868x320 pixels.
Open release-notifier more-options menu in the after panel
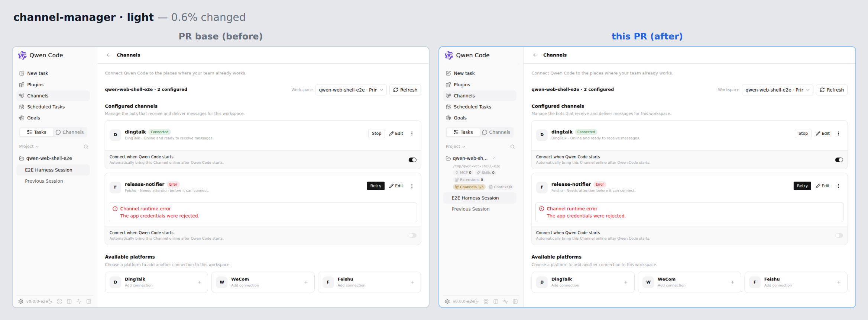[838, 186]
